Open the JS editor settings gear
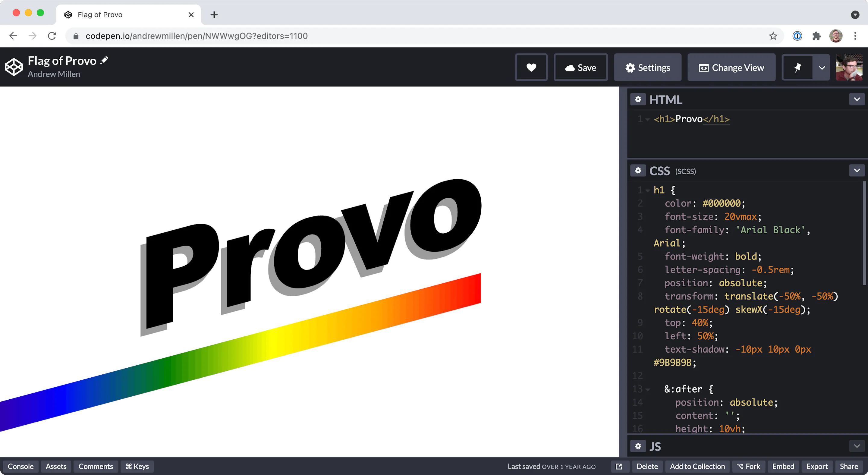 coord(638,446)
